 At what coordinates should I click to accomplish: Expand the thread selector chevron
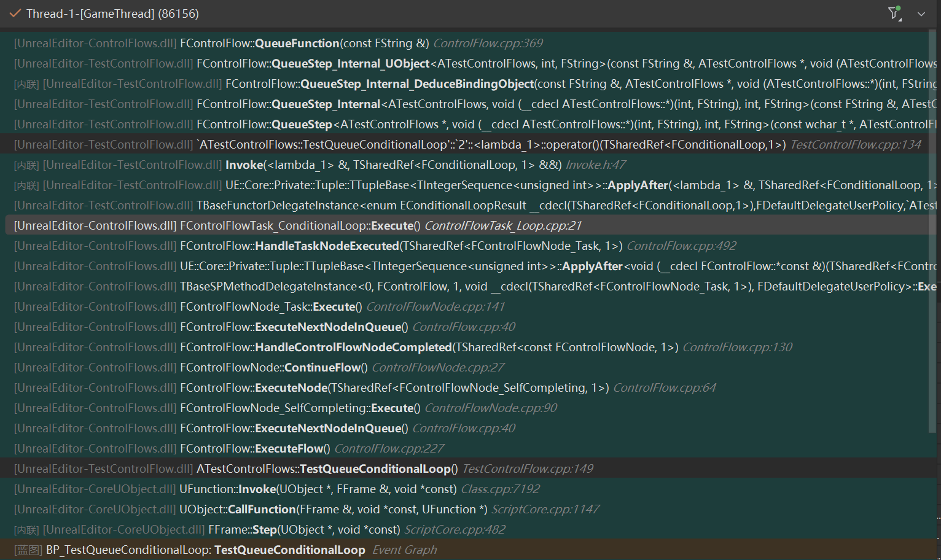[x=921, y=14]
